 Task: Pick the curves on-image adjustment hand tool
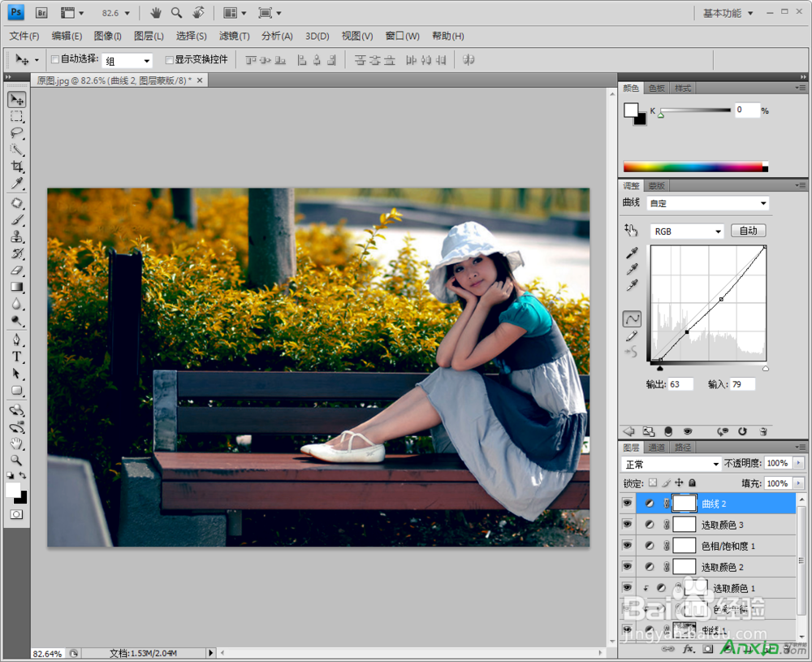pyautogui.click(x=631, y=231)
